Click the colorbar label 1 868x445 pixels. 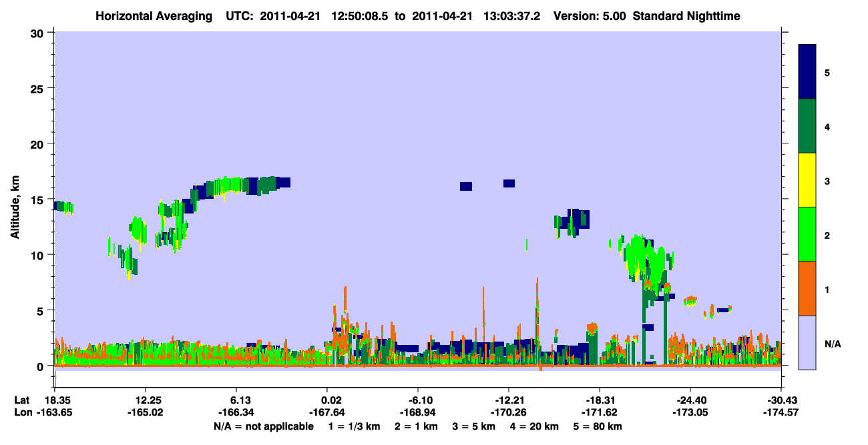coord(827,289)
